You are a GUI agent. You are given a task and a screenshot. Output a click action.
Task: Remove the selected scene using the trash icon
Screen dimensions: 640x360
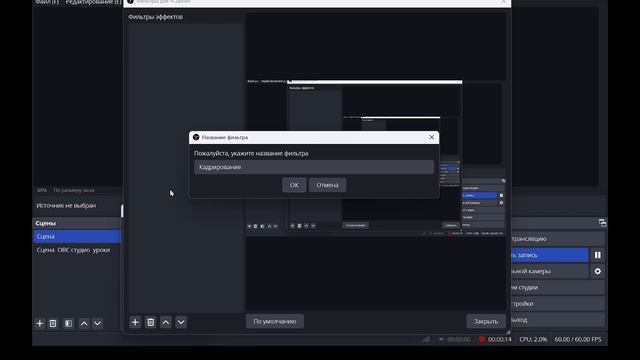tap(53, 323)
